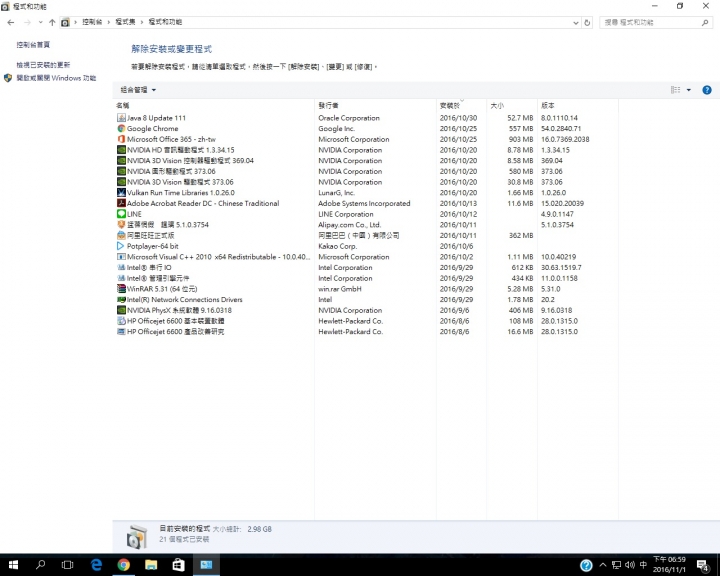Select NVIDIA HD 音訊驅動程式 1.3.34.15 row
The height and width of the screenshot is (576, 720).
(x=366, y=150)
